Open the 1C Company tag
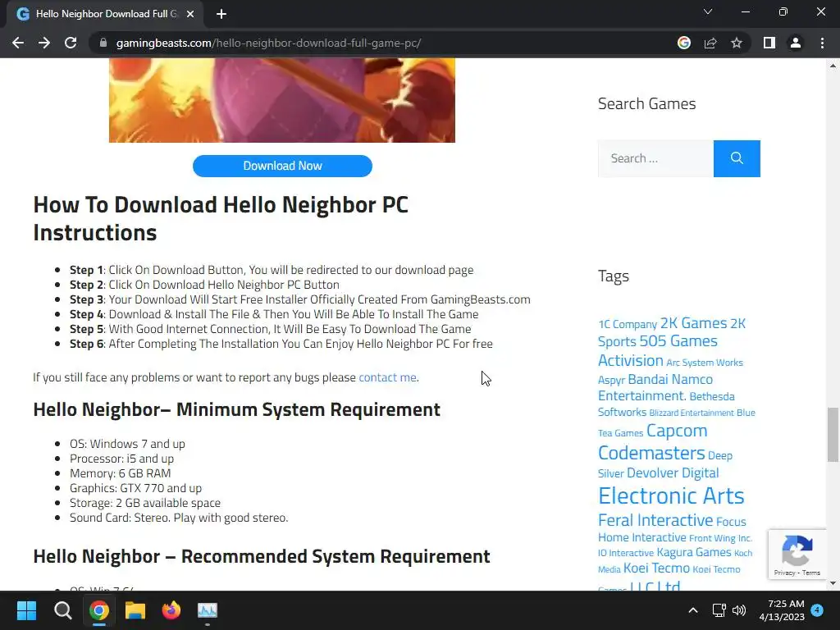The width and height of the screenshot is (840, 630). 628,325
